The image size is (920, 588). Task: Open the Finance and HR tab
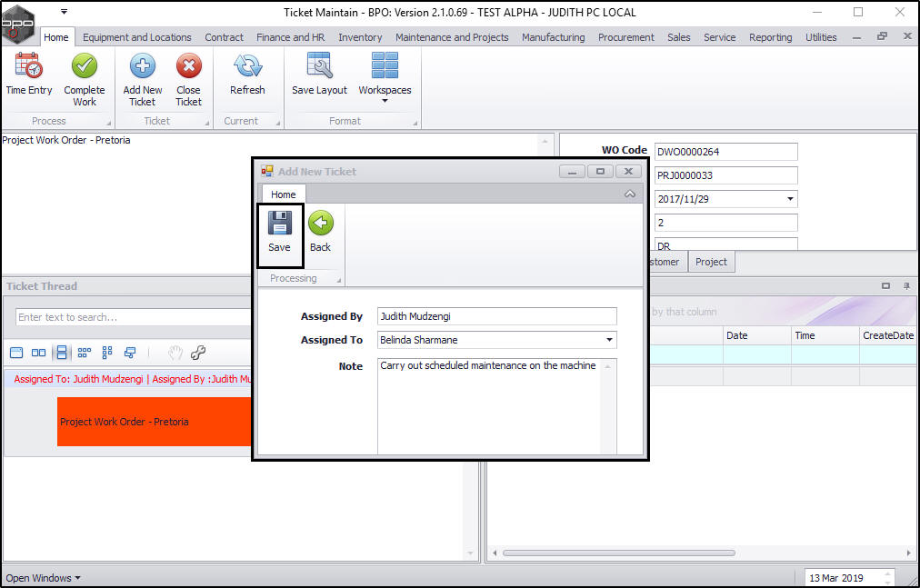[290, 37]
